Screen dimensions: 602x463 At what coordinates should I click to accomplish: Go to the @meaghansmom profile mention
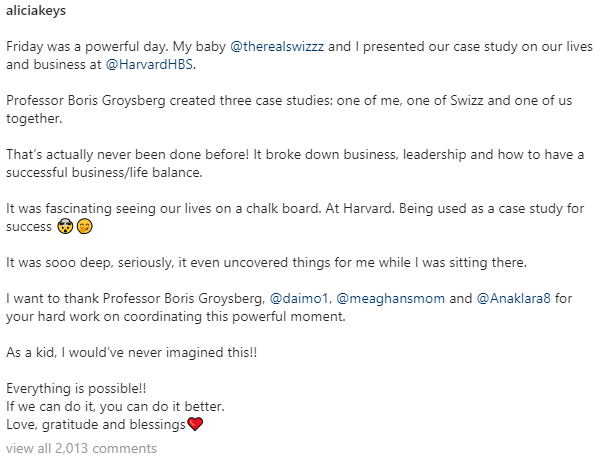click(390, 298)
